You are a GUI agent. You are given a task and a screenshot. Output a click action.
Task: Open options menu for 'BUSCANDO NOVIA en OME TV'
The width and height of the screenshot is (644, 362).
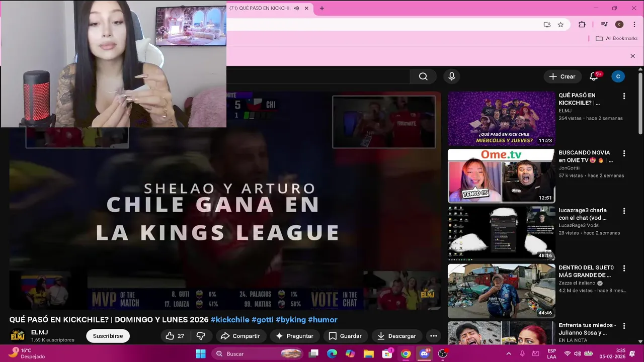click(x=624, y=153)
